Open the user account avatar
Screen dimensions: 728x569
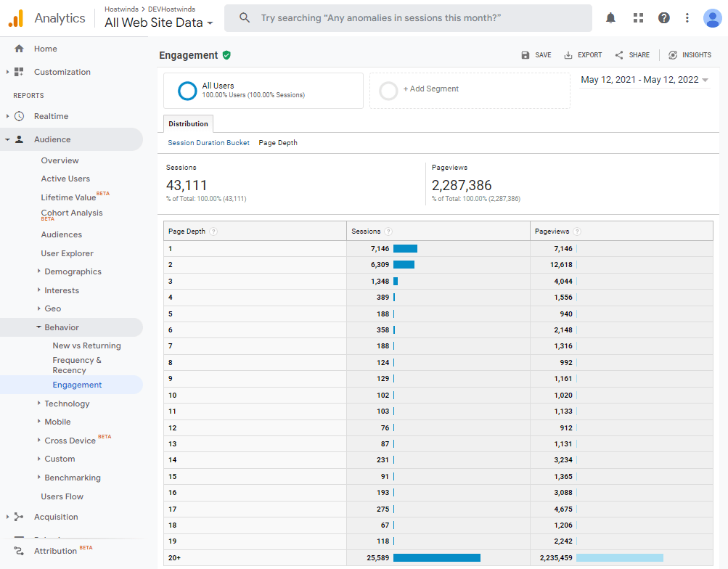click(x=712, y=18)
